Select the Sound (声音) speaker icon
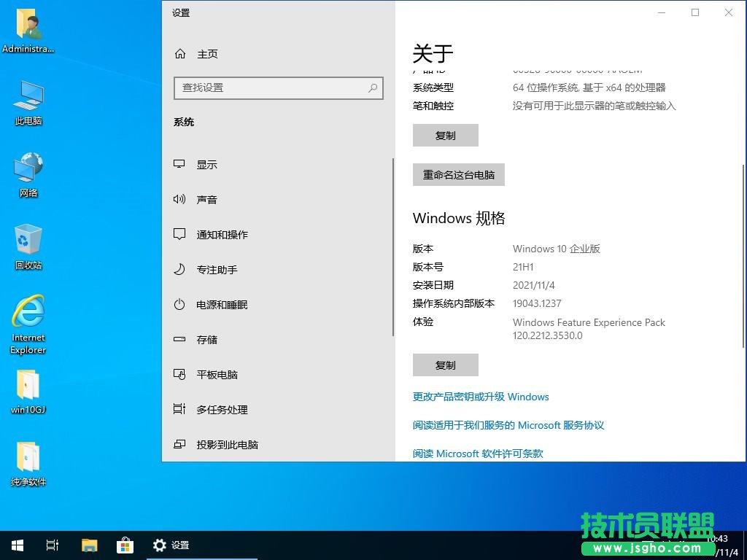This screenshot has height=560, width=747. 179,200
